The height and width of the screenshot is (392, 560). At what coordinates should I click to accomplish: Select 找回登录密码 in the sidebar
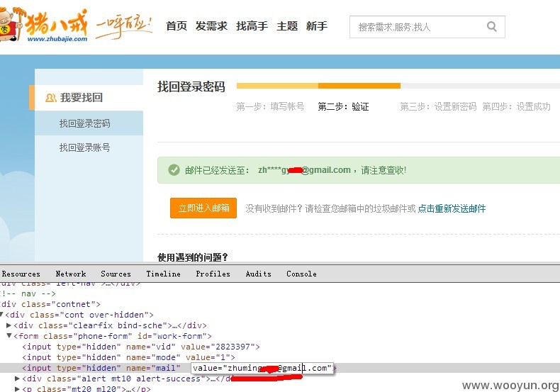coord(89,123)
